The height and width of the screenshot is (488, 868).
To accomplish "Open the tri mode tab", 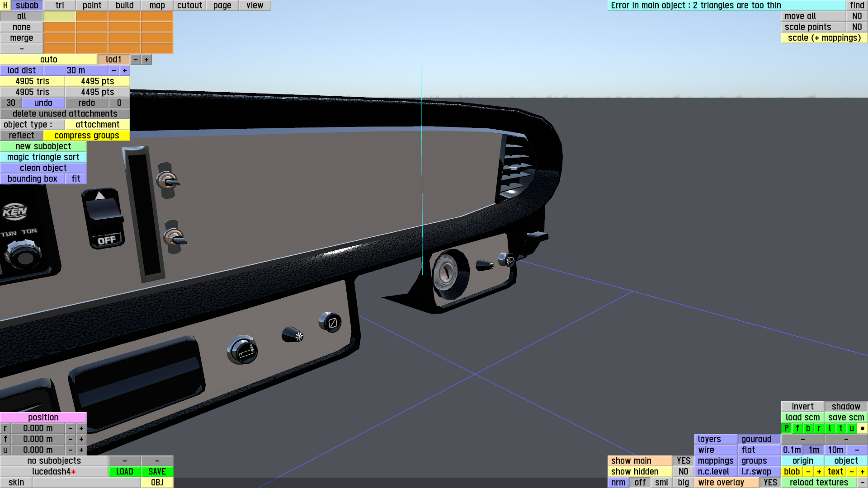I will coord(60,5).
